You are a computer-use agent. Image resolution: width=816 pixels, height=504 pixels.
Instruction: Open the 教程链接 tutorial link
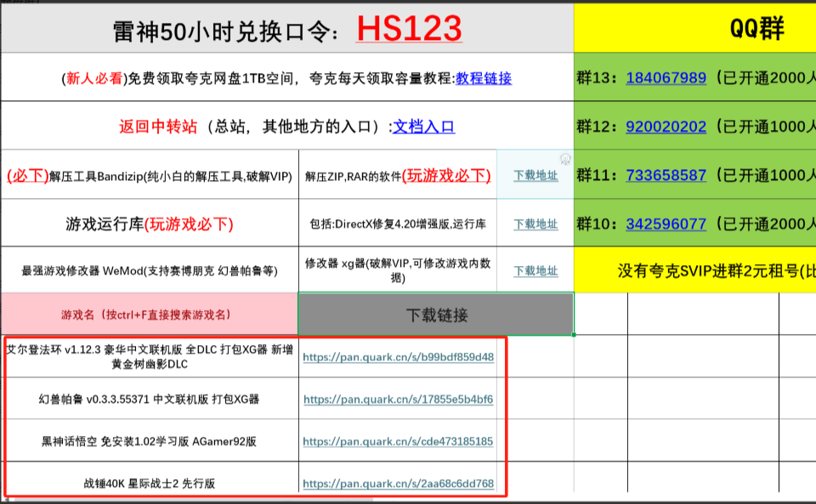click(x=484, y=78)
